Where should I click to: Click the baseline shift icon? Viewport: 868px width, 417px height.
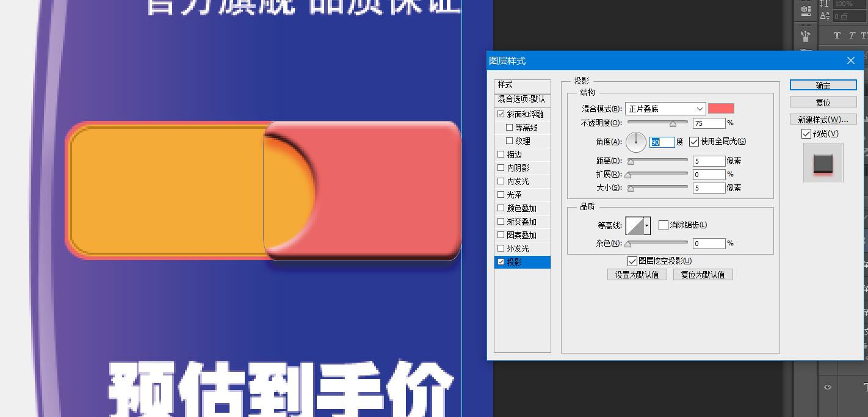pyautogui.click(x=825, y=16)
